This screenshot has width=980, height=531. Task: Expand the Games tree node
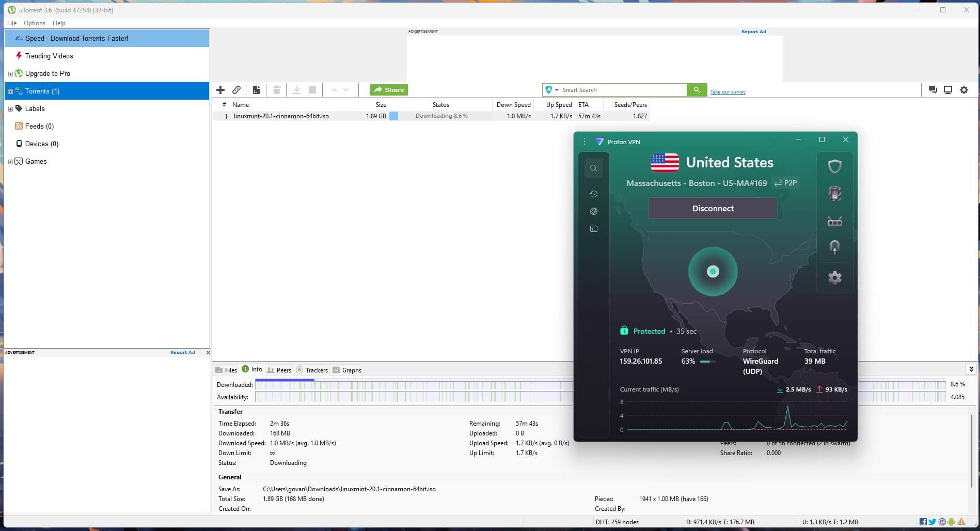[x=10, y=162]
